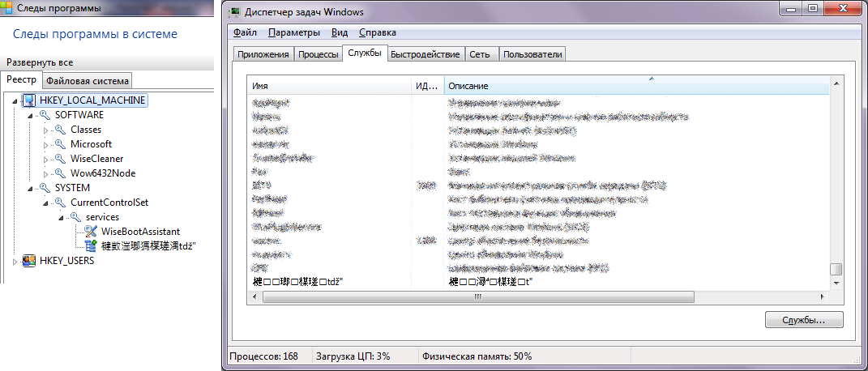Expand the Classes branch
Screen dimensions: 868x371
(x=46, y=130)
